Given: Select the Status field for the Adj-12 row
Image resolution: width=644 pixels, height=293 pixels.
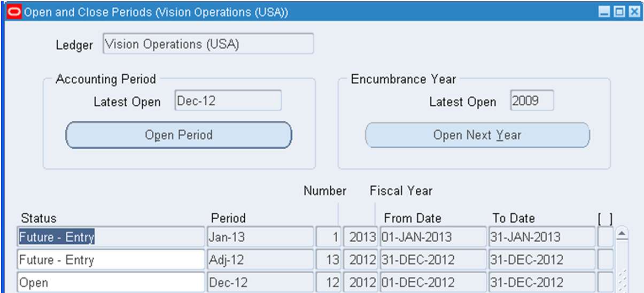Looking at the screenshot, I should coord(111,260).
